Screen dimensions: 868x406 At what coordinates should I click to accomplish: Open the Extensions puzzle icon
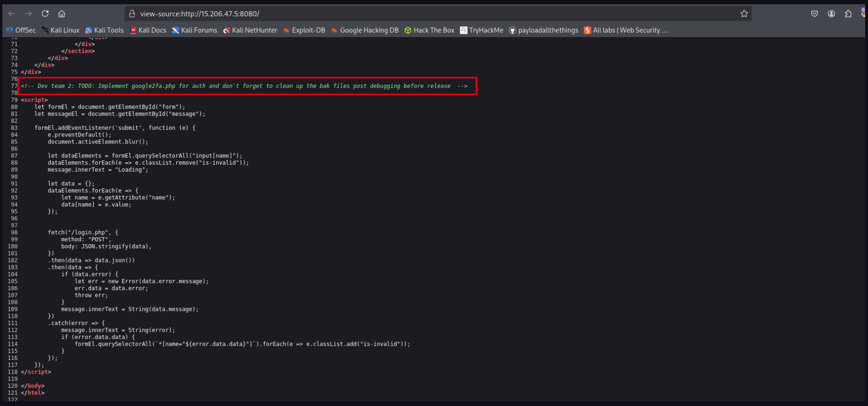click(x=848, y=14)
